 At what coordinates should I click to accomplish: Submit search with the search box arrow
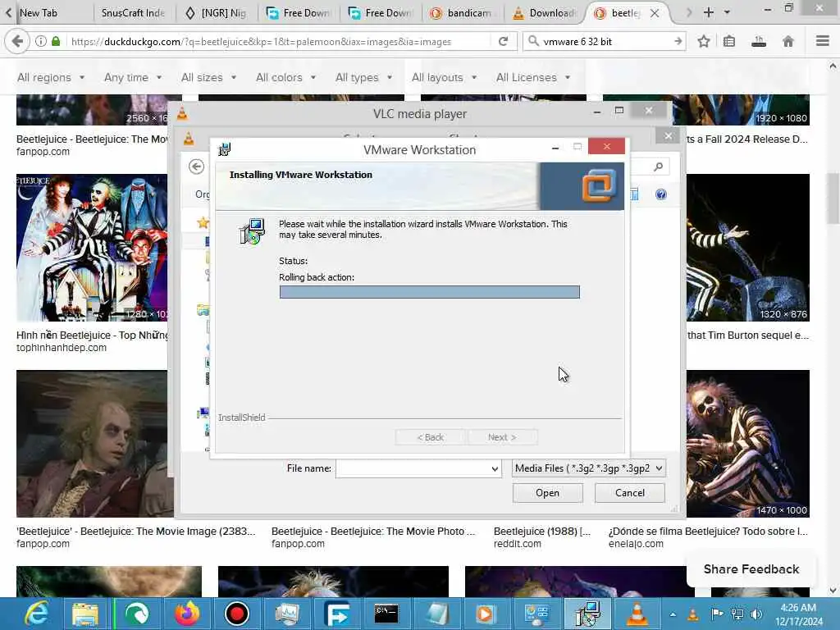pos(678,41)
